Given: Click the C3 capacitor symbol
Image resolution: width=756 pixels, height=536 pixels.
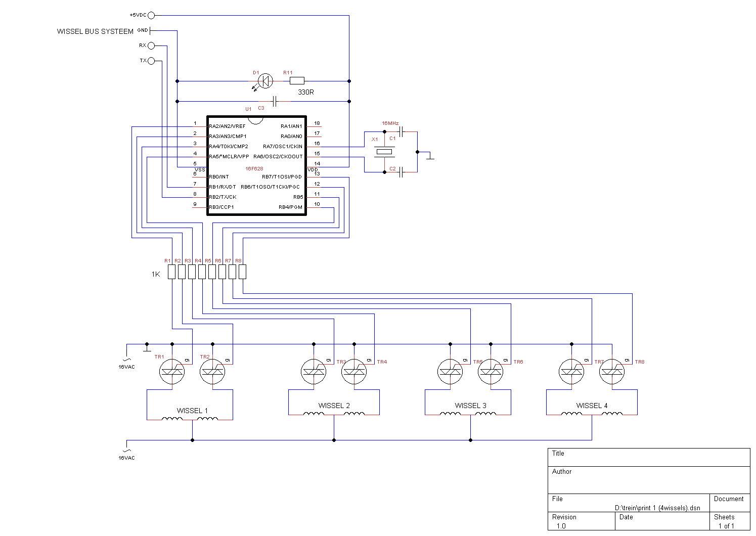Looking at the screenshot, I should 275,102.
